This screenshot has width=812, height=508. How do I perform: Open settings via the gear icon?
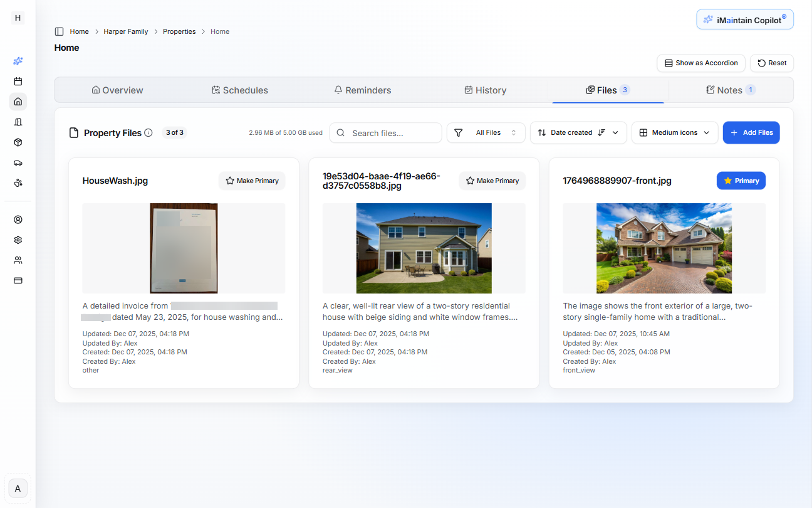pyautogui.click(x=18, y=240)
